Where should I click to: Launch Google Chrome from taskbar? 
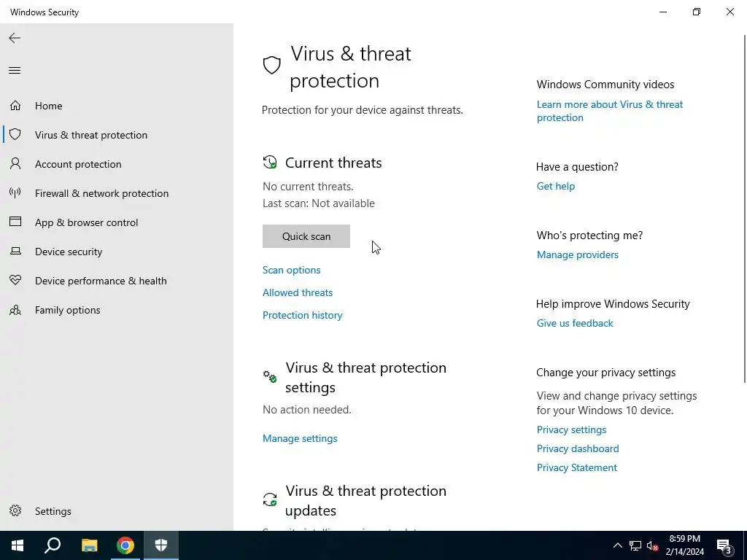(125, 545)
